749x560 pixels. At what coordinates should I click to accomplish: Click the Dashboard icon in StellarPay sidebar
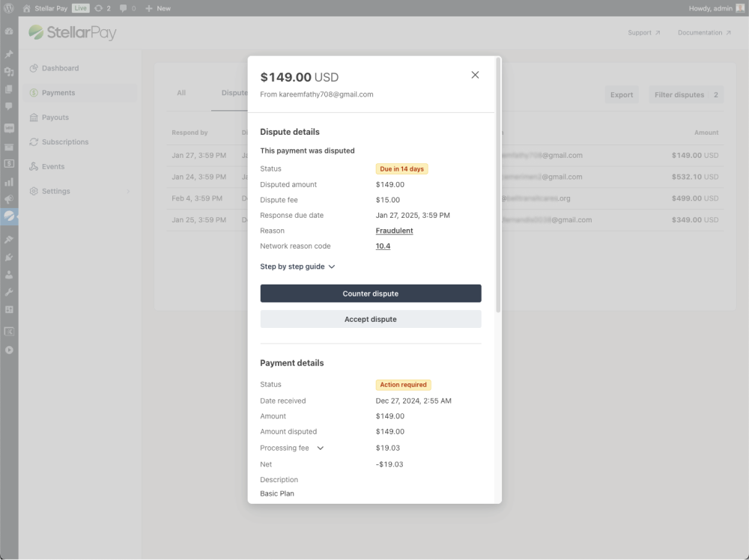(x=34, y=68)
